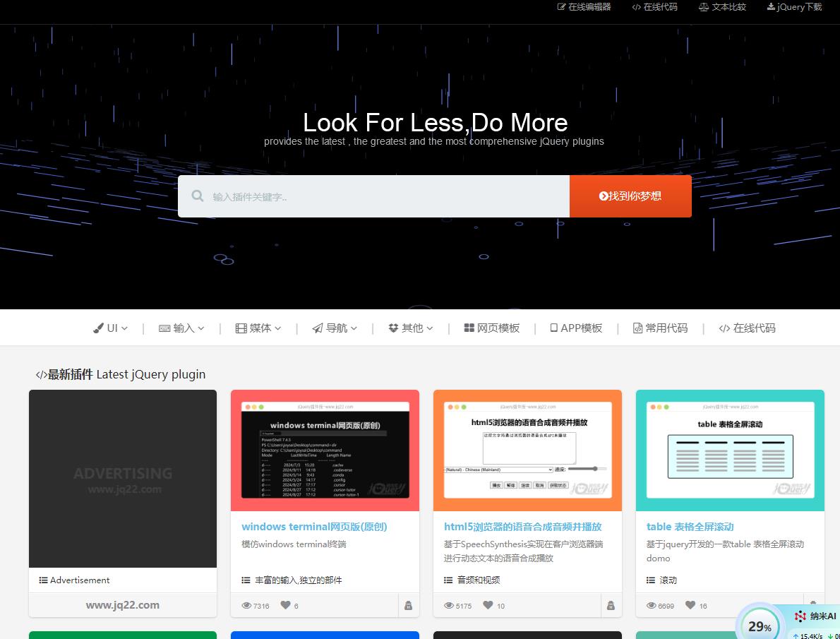Open the 其他 dropdown menu
840x639 pixels.
click(411, 328)
